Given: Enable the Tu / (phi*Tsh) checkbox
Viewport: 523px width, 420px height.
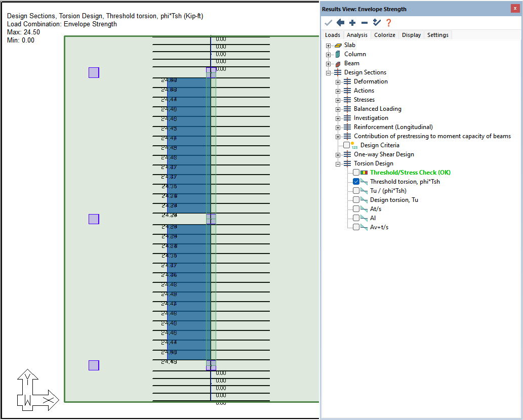Looking at the screenshot, I should [356, 191].
